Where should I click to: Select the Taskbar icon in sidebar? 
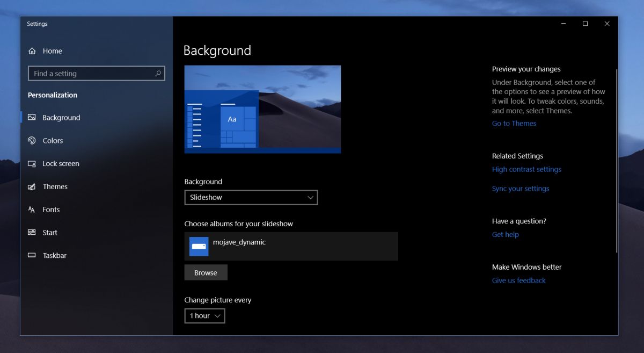tap(33, 255)
